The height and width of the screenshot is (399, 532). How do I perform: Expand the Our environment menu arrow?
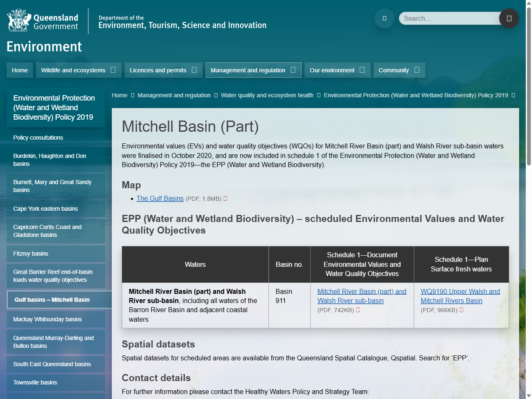coord(362,70)
